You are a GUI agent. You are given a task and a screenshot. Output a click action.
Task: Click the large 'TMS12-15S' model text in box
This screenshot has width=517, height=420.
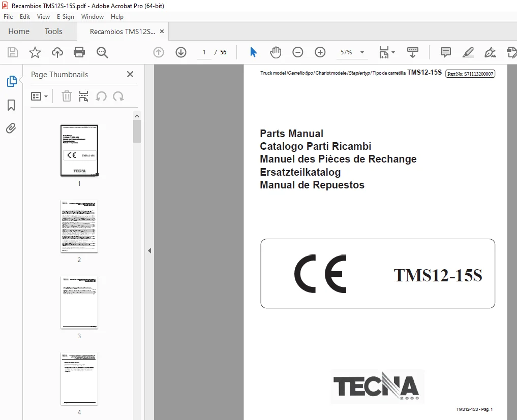(x=438, y=275)
